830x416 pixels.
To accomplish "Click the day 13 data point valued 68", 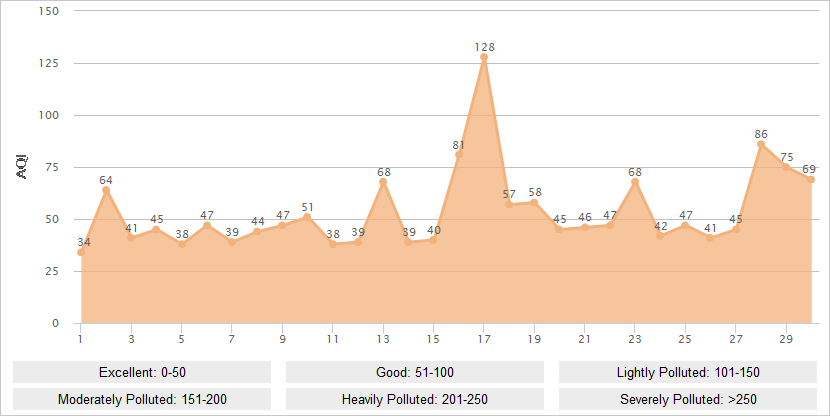I will tap(383, 182).
